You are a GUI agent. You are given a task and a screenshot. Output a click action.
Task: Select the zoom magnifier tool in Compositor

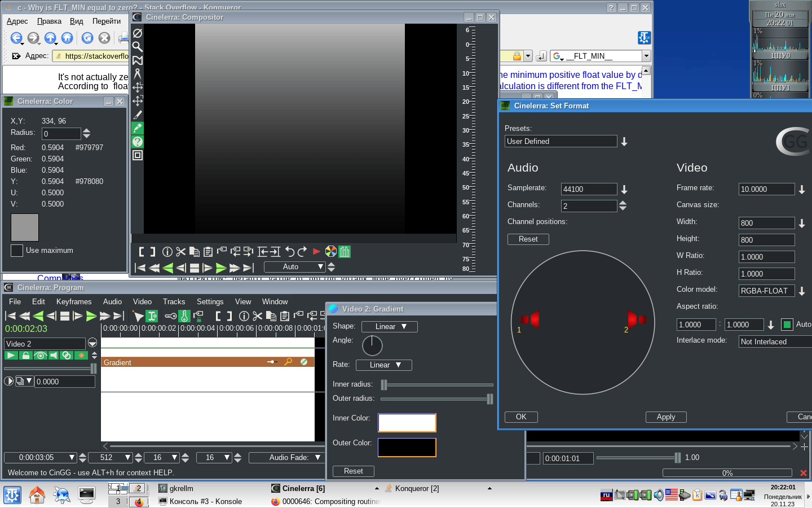tap(138, 47)
